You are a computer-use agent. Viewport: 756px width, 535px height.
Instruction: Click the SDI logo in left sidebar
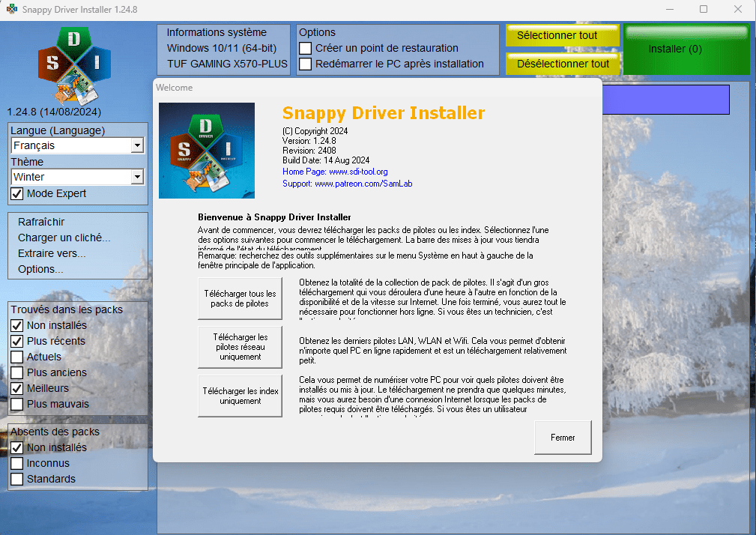[x=74, y=65]
